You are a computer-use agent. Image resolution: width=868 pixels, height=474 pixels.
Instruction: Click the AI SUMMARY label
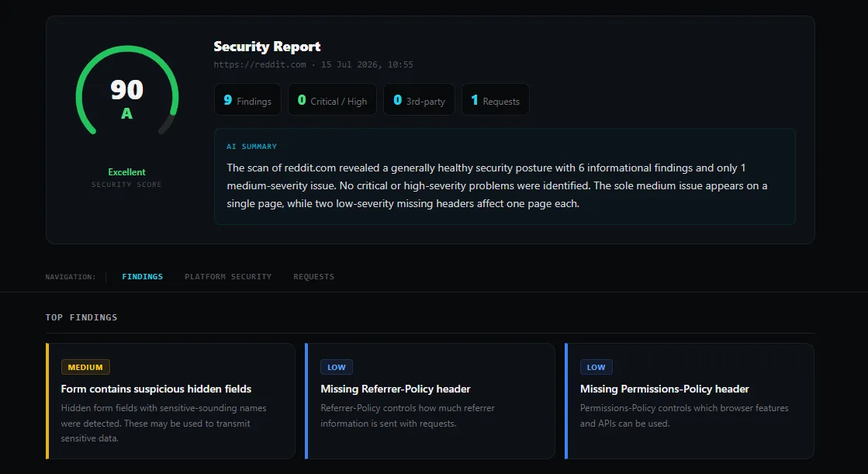pyautogui.click(x=252, y=147)
